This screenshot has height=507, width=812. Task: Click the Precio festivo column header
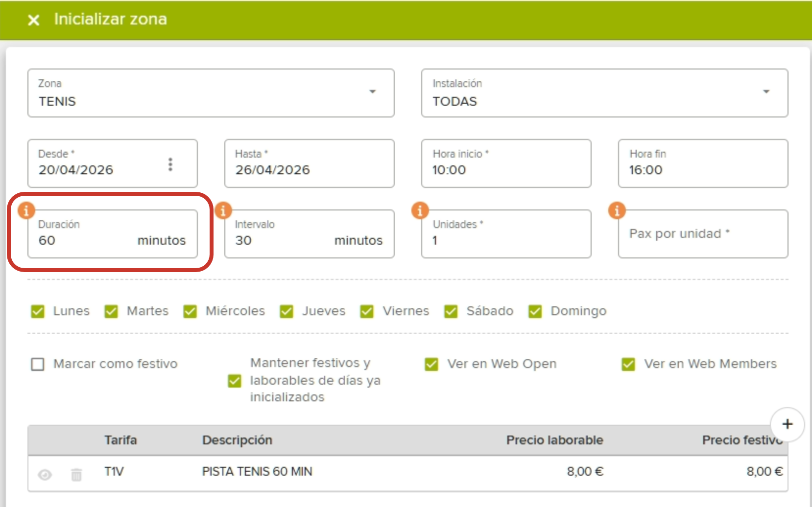click(742, 440)
